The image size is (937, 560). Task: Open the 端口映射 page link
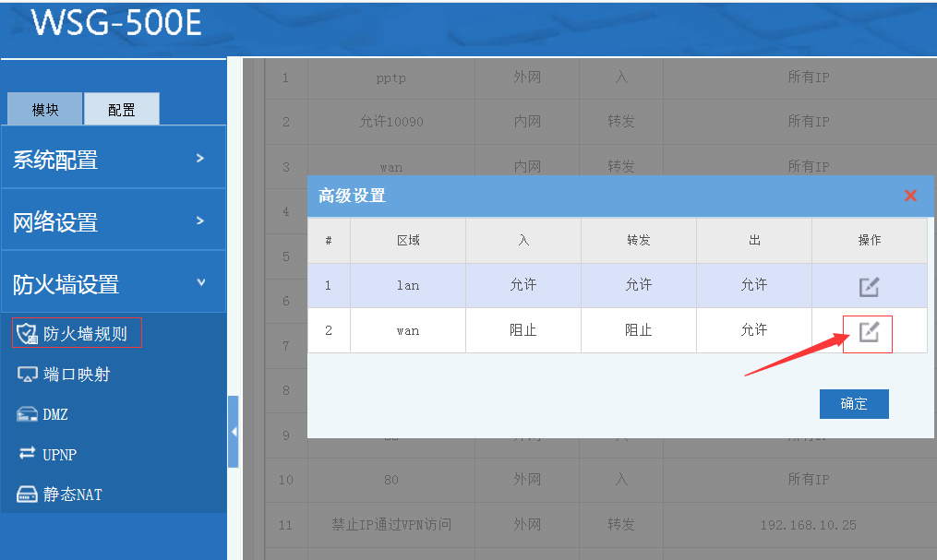click(77, 375)
